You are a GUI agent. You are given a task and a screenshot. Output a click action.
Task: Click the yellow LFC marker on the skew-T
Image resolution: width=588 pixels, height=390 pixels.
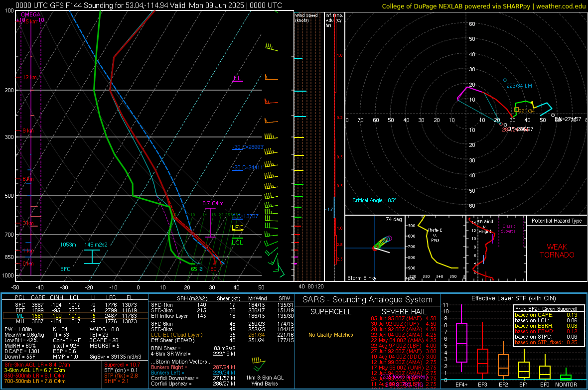(x=238, y=227)
